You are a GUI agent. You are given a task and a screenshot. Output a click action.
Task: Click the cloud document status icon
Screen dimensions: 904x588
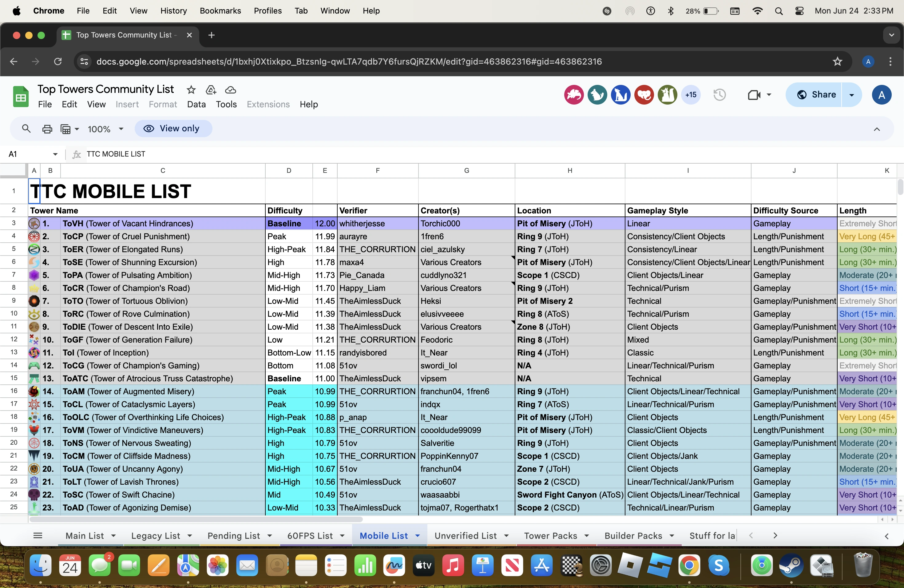point(231,90)
